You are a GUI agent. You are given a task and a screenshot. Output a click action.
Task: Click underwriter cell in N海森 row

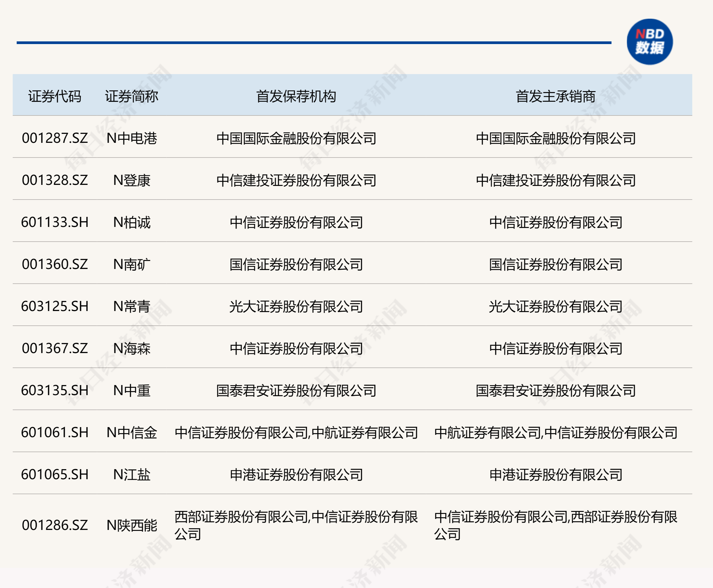click(x=556, y=348)
